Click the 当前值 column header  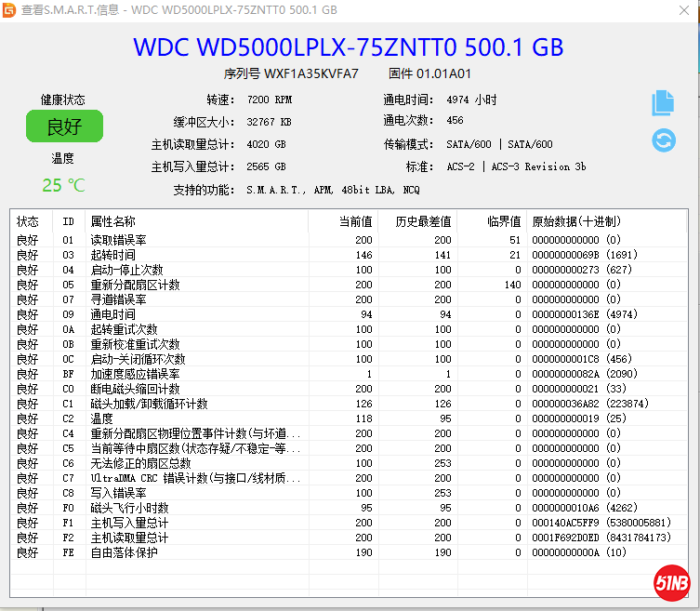pos(354,221)
